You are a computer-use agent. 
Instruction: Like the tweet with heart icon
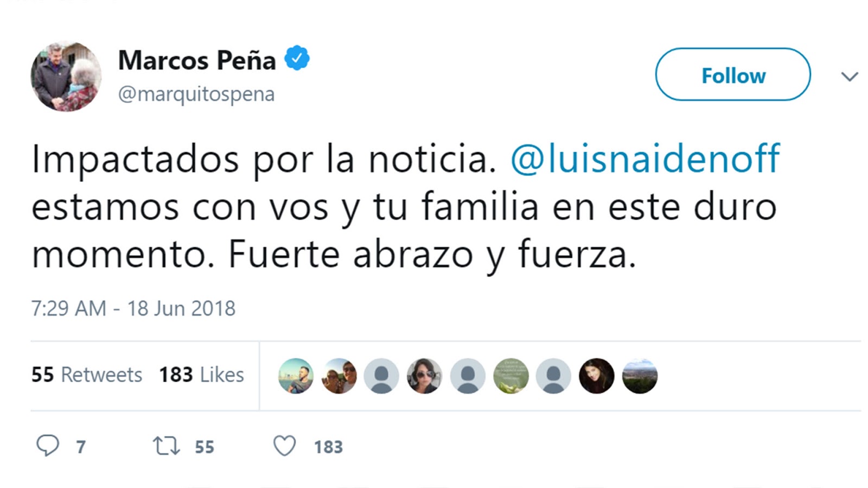click(284, 446)
